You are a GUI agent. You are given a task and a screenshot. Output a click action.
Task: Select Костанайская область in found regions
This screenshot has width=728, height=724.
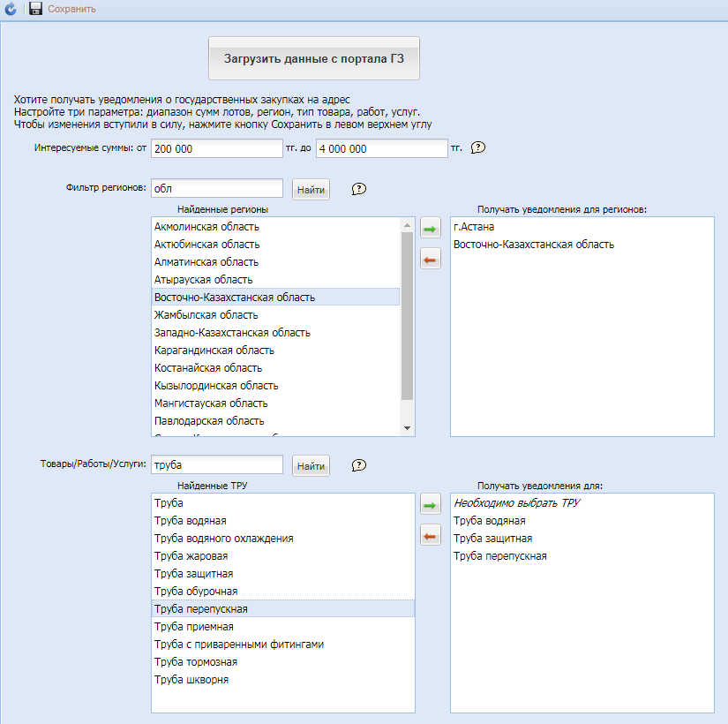point(275,368)
